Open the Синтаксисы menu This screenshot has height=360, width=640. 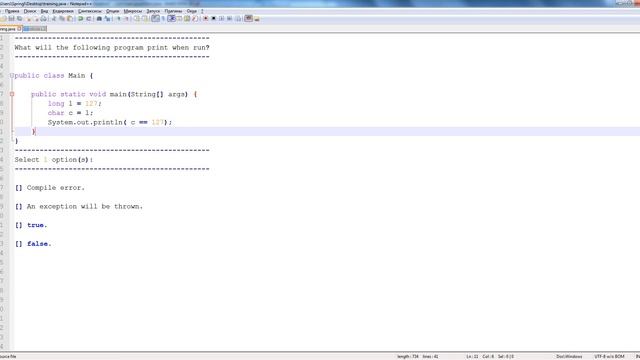pyautogui.click(x=89, y=11)
